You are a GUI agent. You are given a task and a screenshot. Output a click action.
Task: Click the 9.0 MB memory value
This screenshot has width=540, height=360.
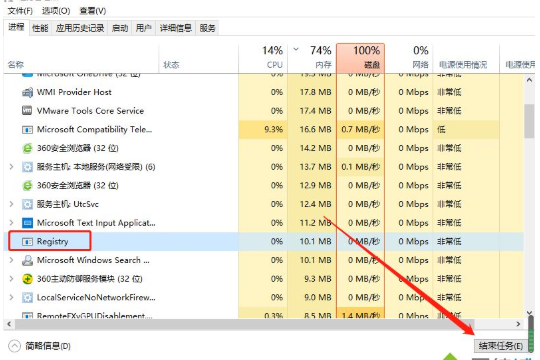[x=318, y=297]
